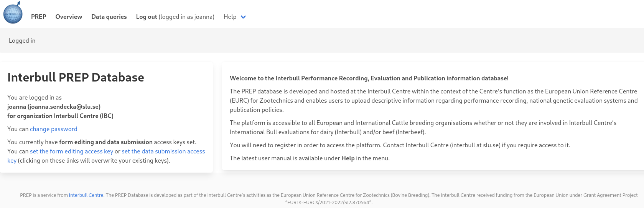Image resolution: width=644 pixels, height=208 pixels.
Task: Open the PREP menu item
Action: click(38, 17)
